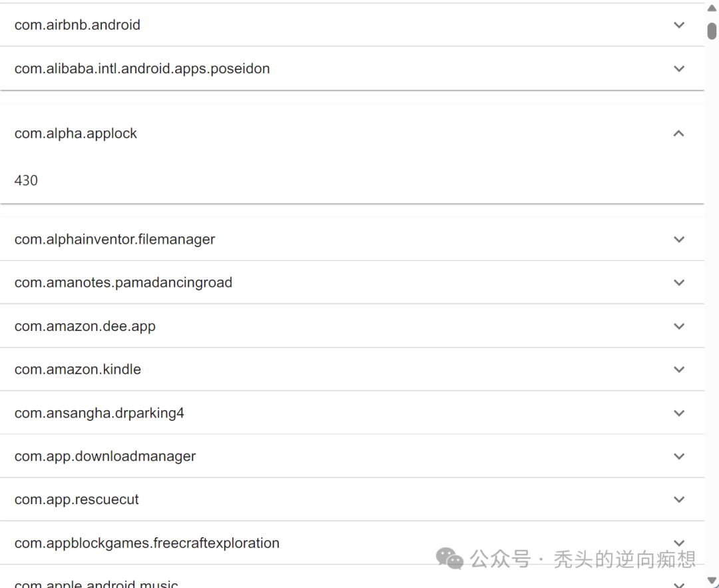This screenshot has width=719, height=588.
Task: Expand com.amazon.kindle chevron arrow
Action: tap(679, 369)
